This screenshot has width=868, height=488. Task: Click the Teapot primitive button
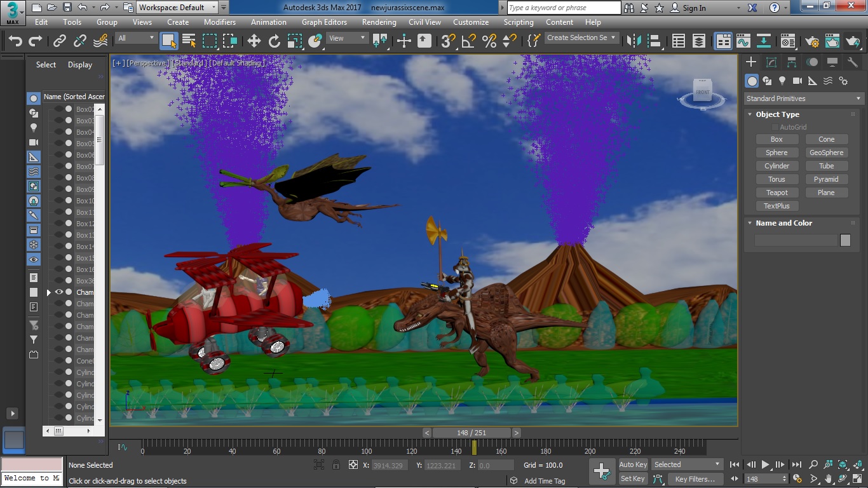pos(776,193)
